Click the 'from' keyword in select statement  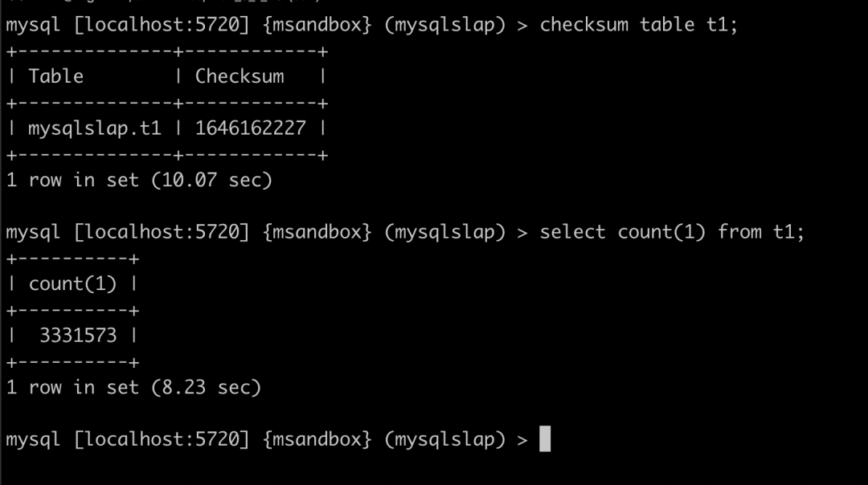pyautogui.click(x=739, y=232)
